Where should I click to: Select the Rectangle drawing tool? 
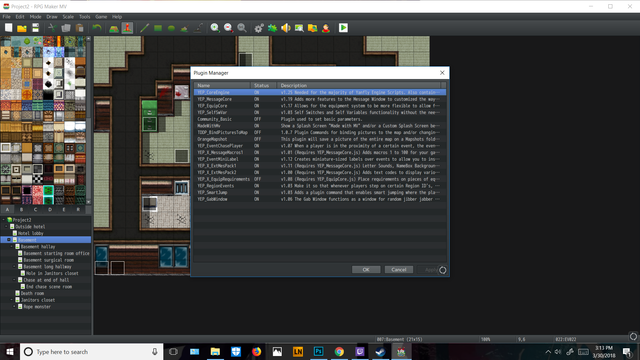(158, 28)
